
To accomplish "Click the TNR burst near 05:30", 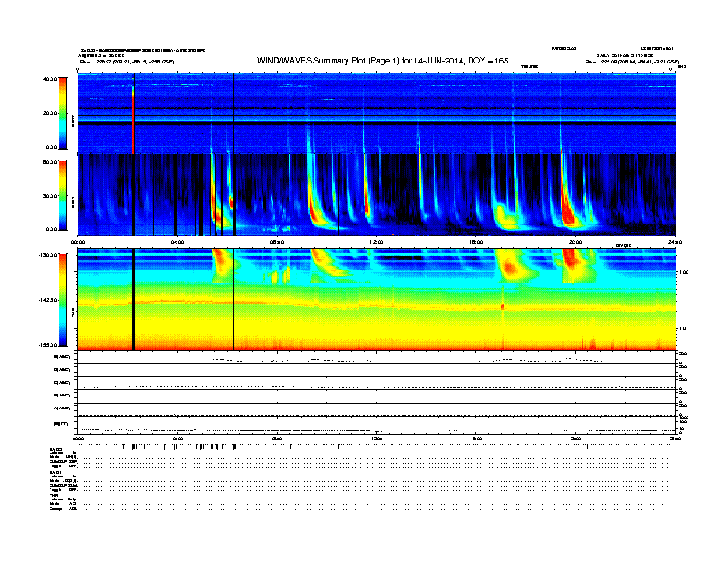I will click(222, 265).
